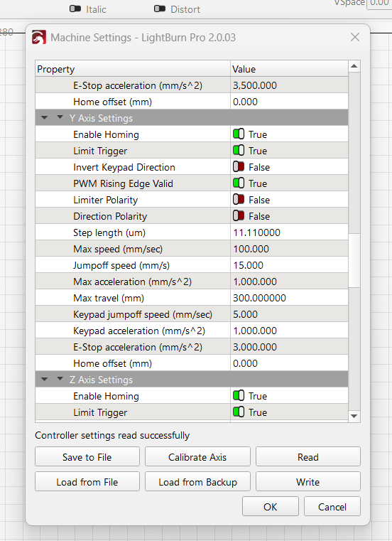Screen dimensions: 392x541
Task: Toggle Y Axis Enable Homing switch
Action: (239, 134)
